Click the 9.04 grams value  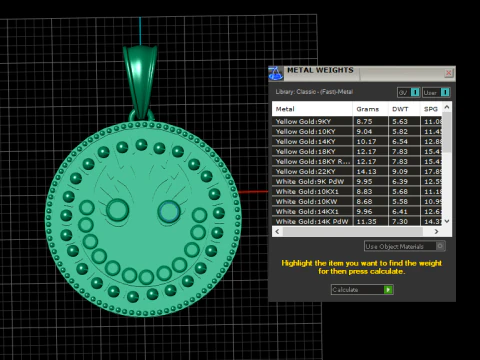tap(364, 131)
